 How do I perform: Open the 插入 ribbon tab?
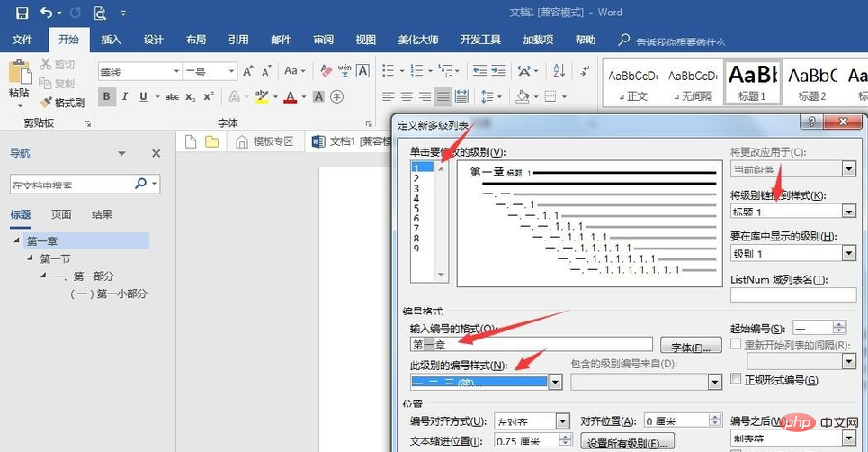[111, 40]
